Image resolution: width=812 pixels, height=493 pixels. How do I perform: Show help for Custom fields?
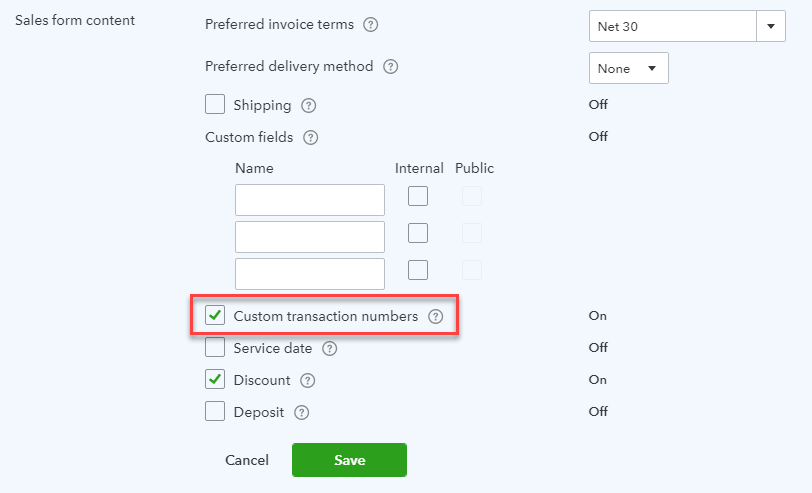(x=311, y=138)
